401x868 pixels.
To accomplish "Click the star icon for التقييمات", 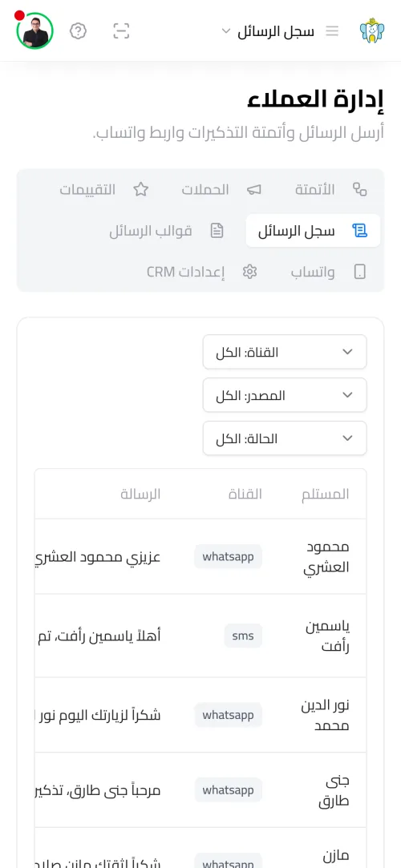I will coord(140,189).
